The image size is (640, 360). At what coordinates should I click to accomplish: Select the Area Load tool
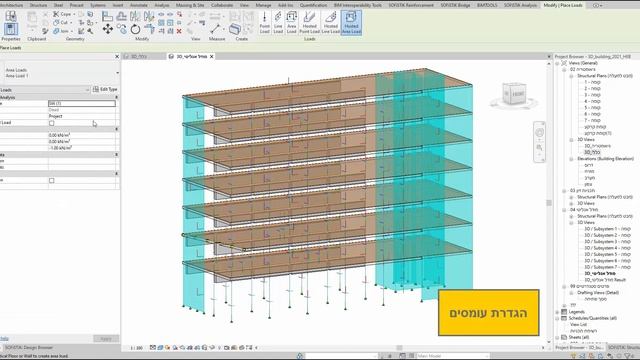click(x=291, y=22)
